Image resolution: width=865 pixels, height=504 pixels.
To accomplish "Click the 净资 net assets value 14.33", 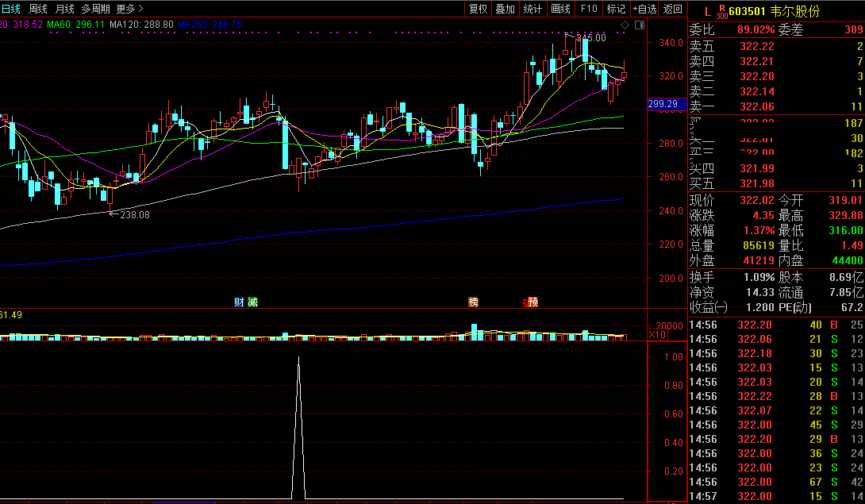I will [760, 293].
